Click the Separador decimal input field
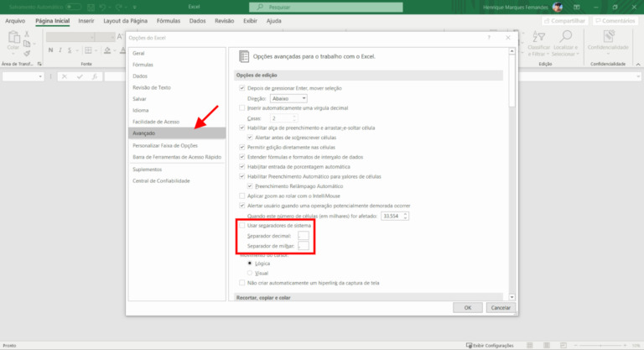 coord(304,236)
